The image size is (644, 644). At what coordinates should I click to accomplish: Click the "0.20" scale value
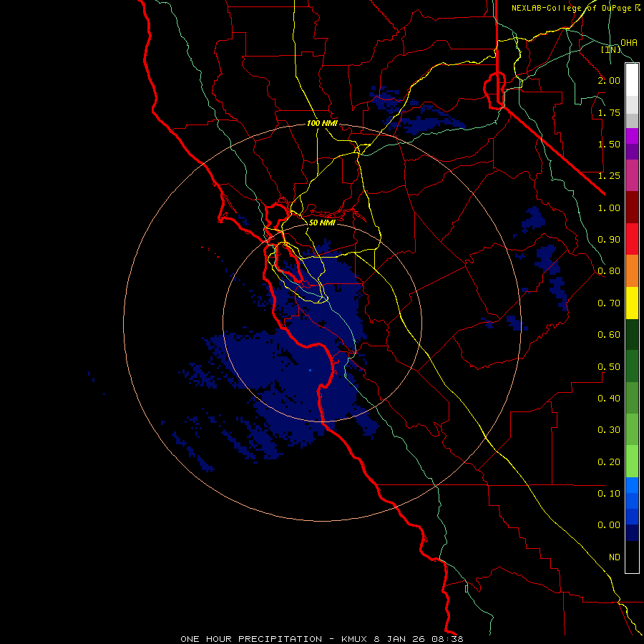pos(609,462)
